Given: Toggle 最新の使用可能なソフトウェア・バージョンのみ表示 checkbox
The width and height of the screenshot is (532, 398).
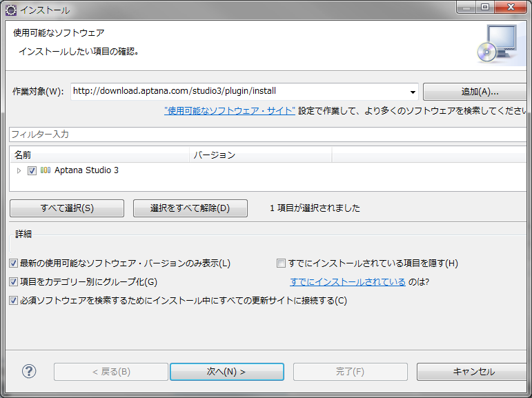Looking at the screenshot, I should 13,263.
